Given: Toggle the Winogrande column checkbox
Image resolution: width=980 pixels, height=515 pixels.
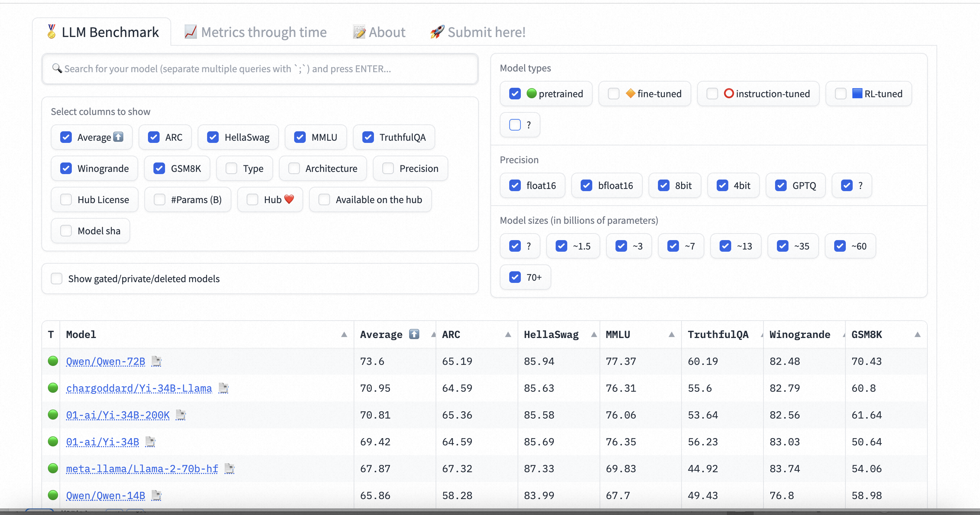Looking at the screenshot, I should coord(66,169).
